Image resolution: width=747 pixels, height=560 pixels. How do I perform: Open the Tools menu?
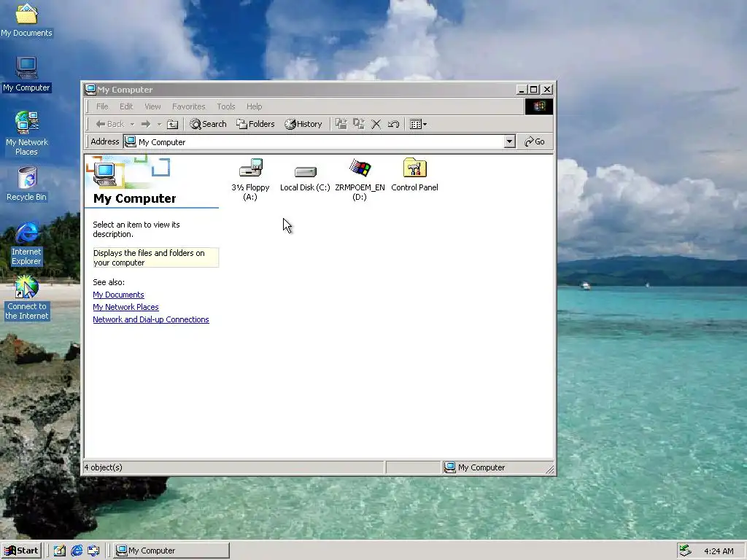point(226,106)
